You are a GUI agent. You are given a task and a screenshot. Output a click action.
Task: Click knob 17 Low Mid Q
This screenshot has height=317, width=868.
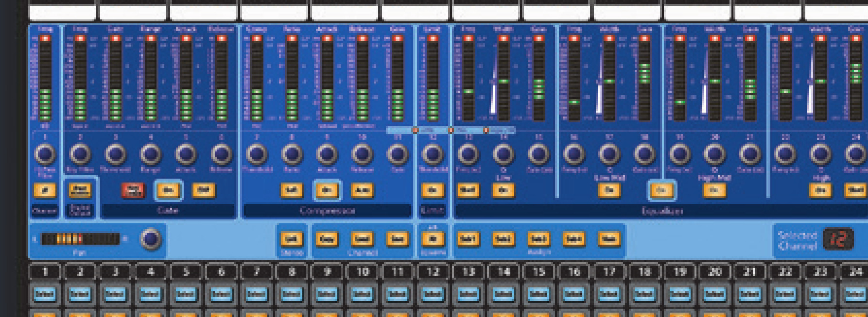(608, 154)
